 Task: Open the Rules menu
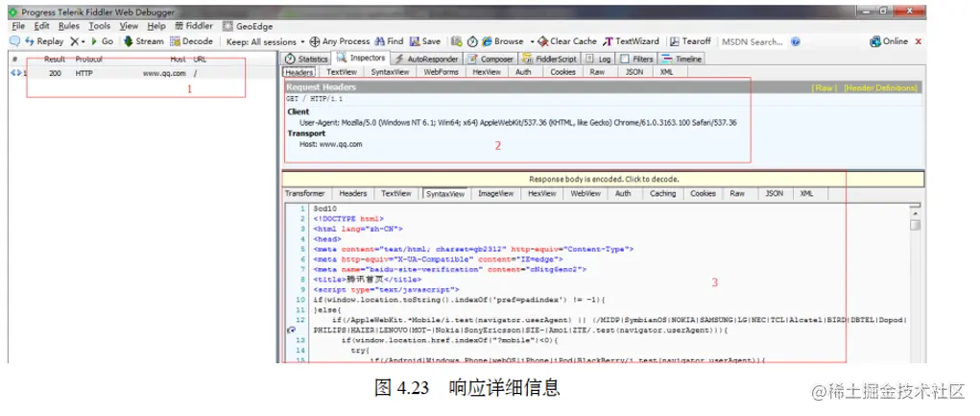point(69,26)
